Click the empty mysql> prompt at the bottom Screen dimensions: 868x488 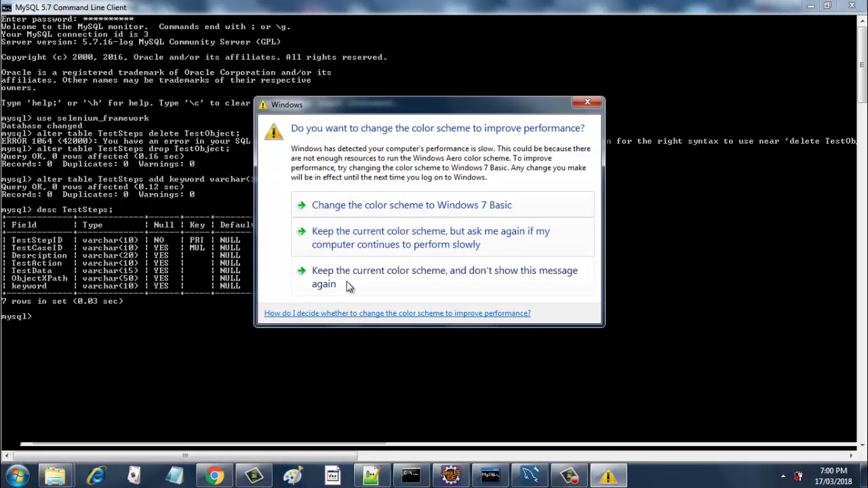coord(16,316)
